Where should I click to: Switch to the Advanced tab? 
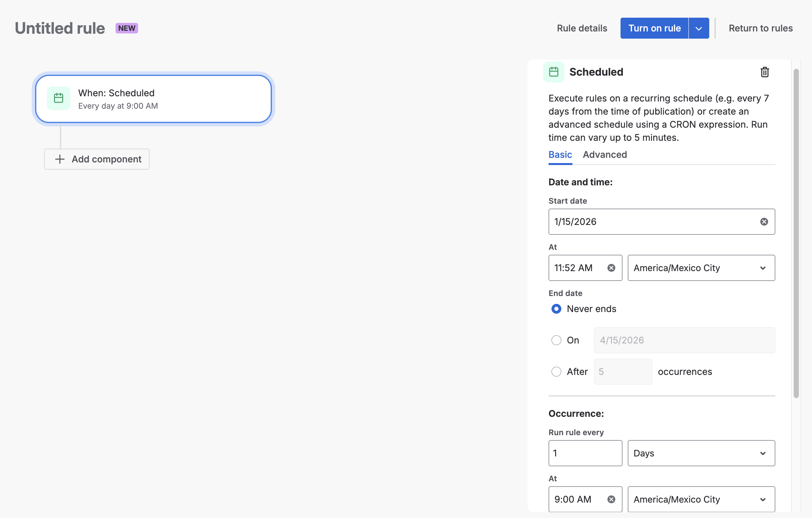coord(604,155)
